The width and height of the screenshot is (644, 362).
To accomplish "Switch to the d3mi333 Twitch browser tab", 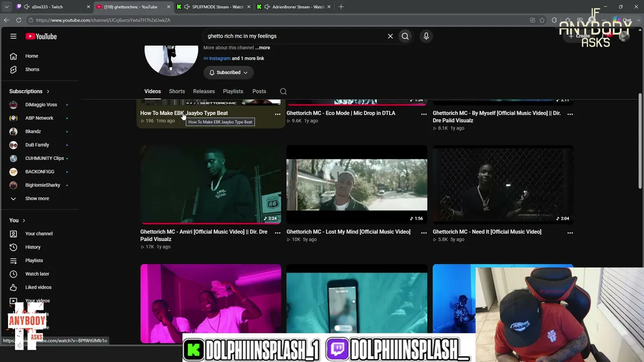I will tap(53, 7).
